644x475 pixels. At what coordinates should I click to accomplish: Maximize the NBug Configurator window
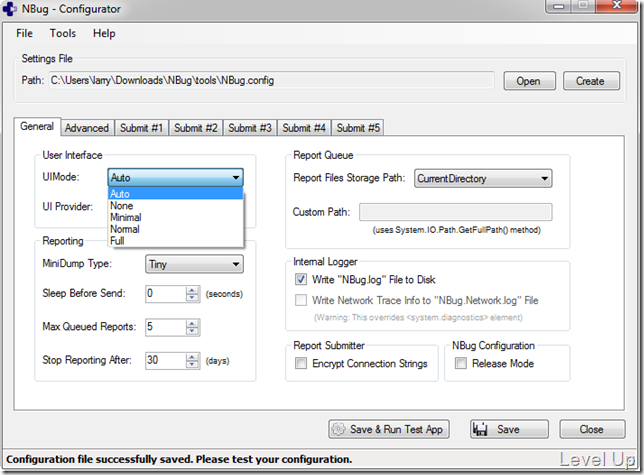pos(582,6)
